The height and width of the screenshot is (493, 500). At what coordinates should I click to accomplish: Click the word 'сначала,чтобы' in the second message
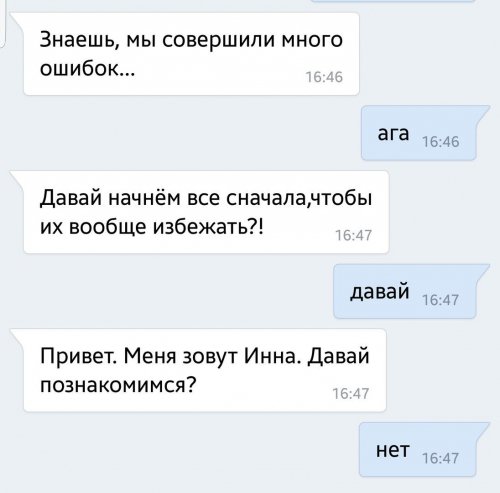coord(299,198)
